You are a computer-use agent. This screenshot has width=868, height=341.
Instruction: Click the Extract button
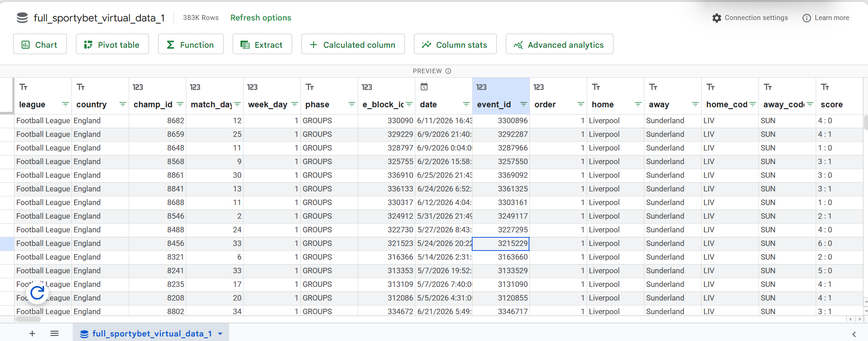coord(262,44)
